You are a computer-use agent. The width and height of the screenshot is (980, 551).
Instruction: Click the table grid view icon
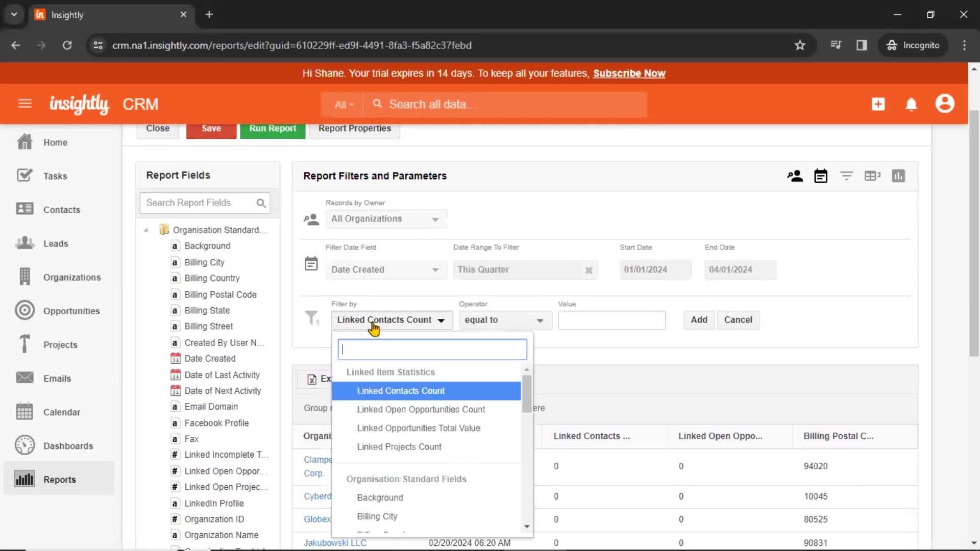pos(873,176)
